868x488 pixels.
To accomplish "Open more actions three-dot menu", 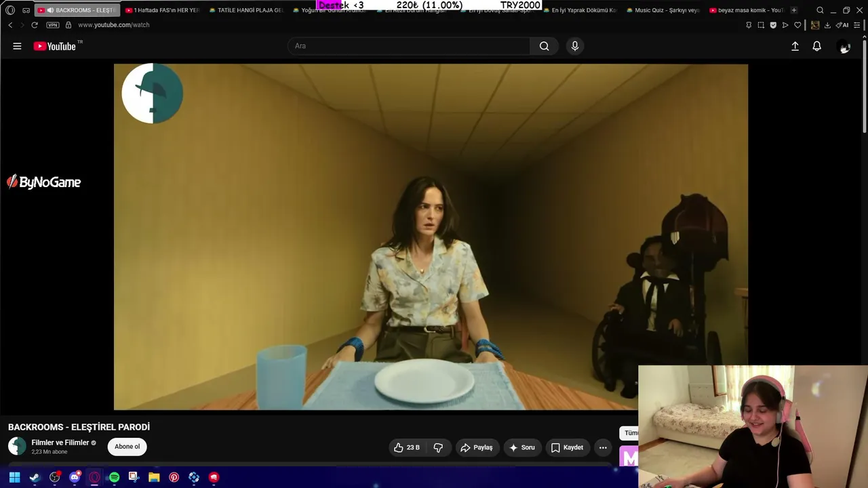I will [x=603, y=447].
